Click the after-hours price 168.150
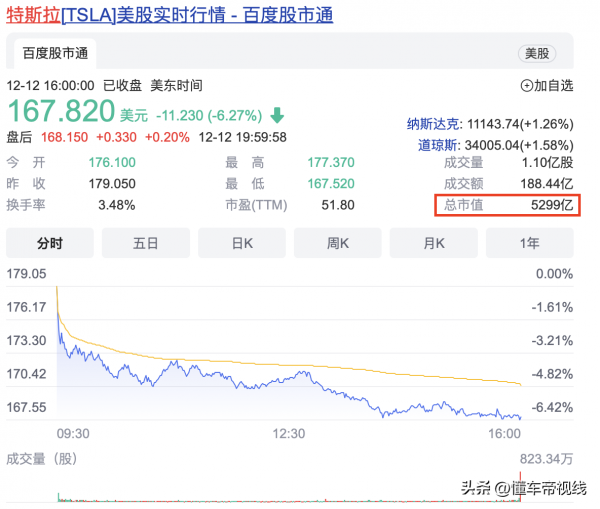Image resolution: width=600 pixels, height=509 pixels. [64, 137]
